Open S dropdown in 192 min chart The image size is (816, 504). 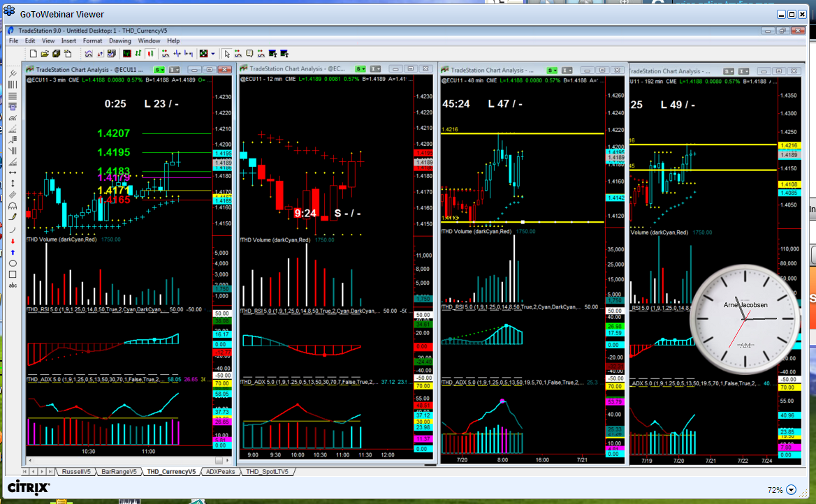729,71
